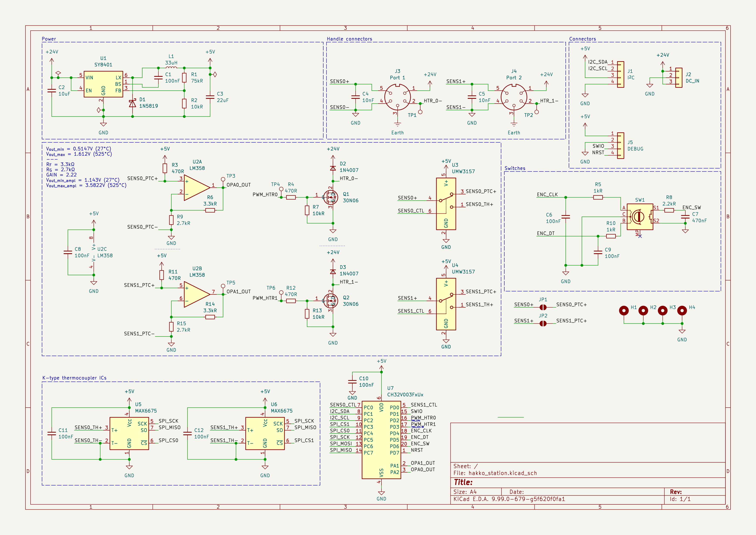This screenshot has width=756, height=535.
Task: Select the 'K-type thermocoupler ICs' section title
Action: point(74,378)
